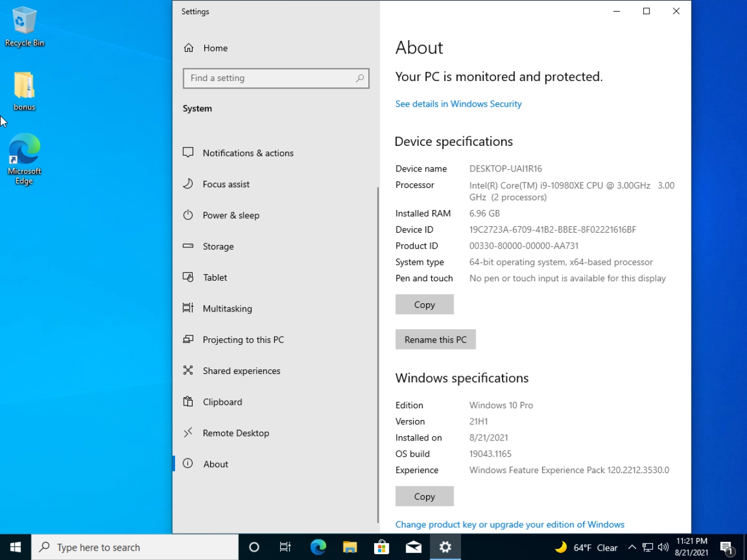Open the Action Center notifications
The height and width of the screenshot is (560, 747).
(x=727, y=547)
